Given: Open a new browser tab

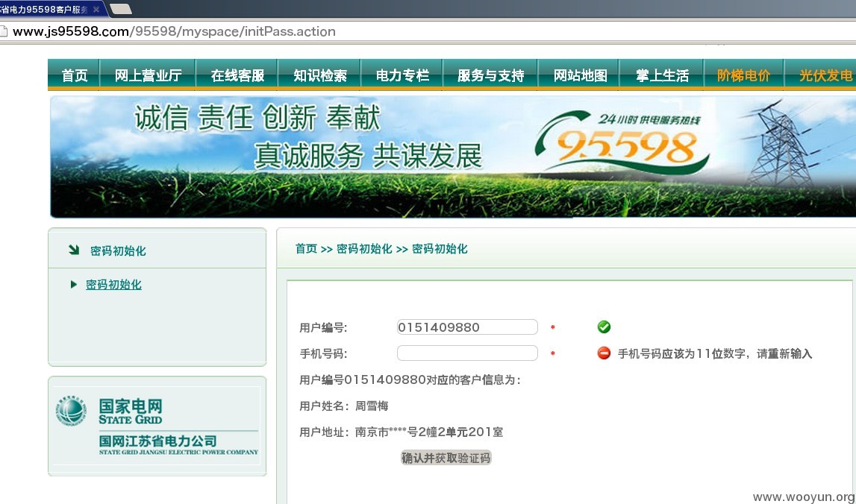Looking at the screenshot, I should (x=120, y=9).
